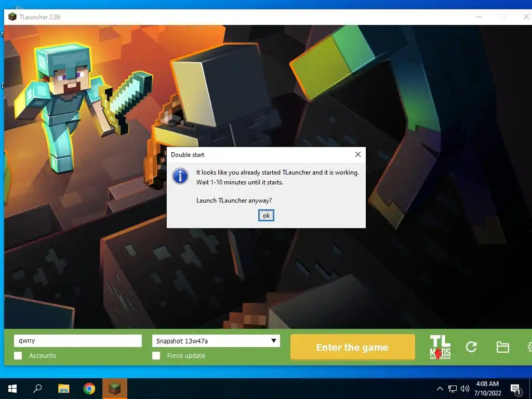Close the TLauncher window
532x399 pixels.
[x=526, y=17]
